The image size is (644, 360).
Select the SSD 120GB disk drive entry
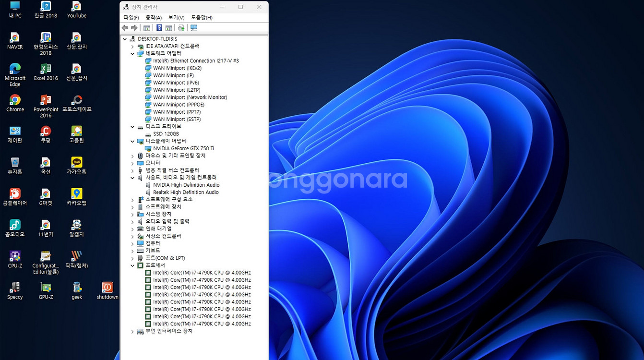[x=166, y=134]
